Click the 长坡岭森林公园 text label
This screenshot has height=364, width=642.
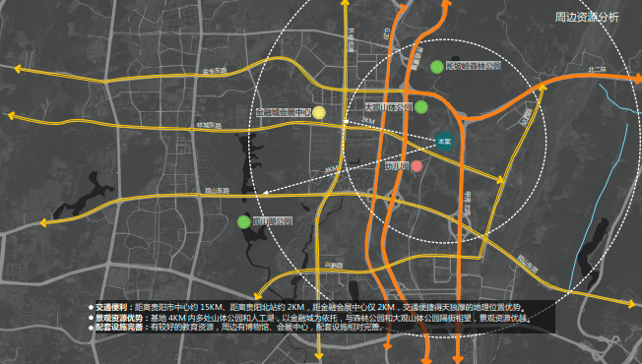click(x=474, y=66)
